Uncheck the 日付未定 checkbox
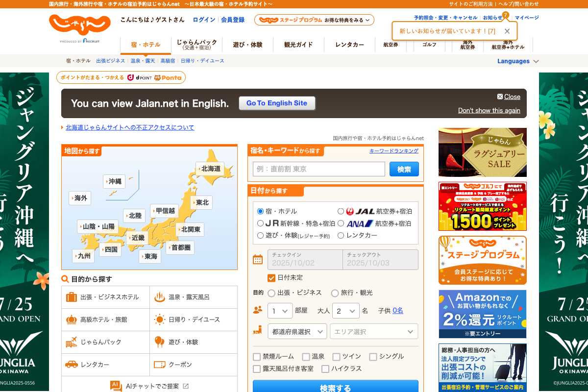Image resolution: width=588 pixels, height=392 pixels. [x=271, y=278]
